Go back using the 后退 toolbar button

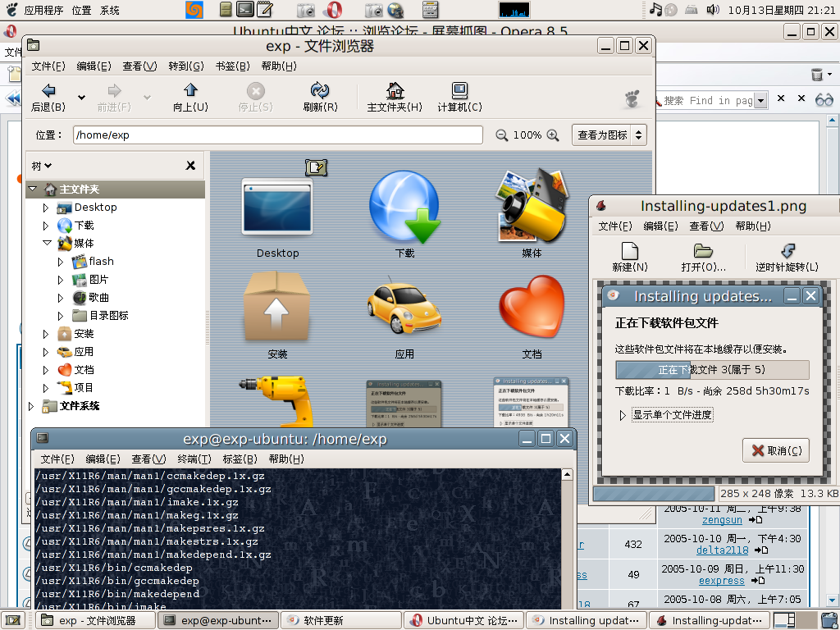pyautogui.click(x=48, y=98)
